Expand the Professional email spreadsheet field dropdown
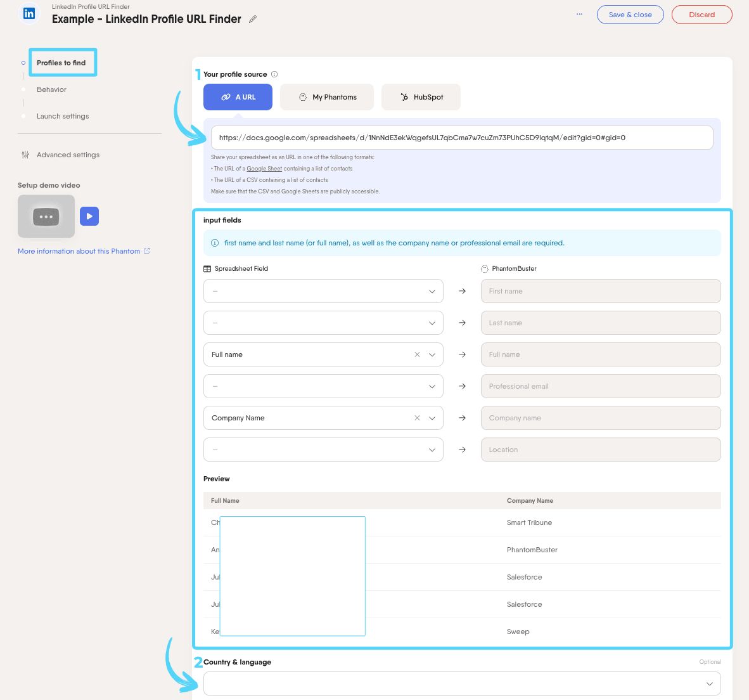749x700 pixels. [x=323, y=386]
